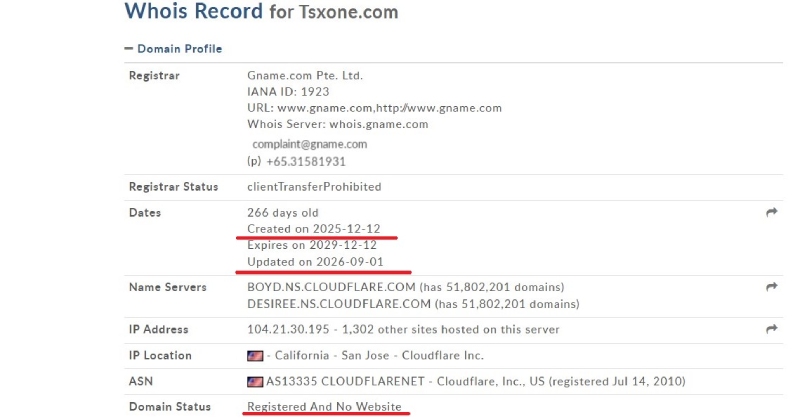Click Registered And No Website status
The height and width of the screenshot is (419, 800).
pyautogui.click(x=324, y=407)
